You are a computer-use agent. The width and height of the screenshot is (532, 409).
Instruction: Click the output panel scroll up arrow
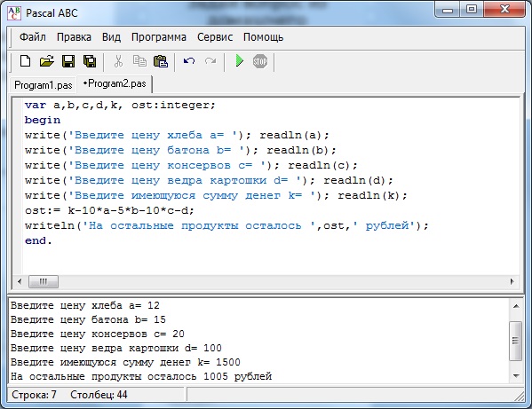(x=516, y=306)
